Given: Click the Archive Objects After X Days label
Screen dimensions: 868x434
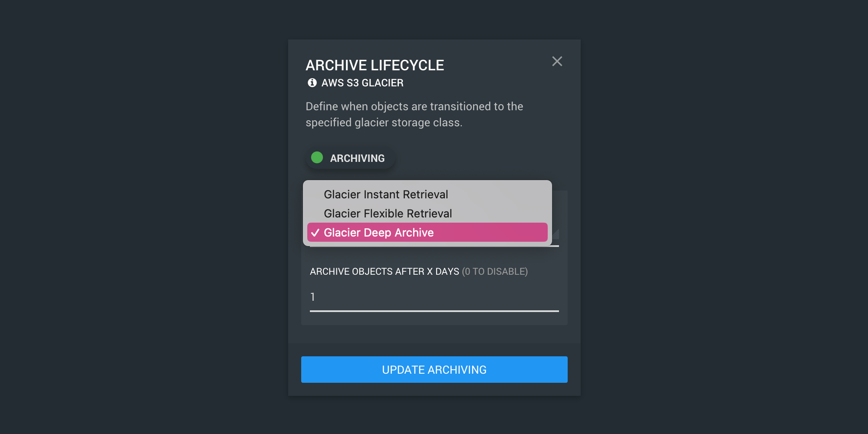Looking at the screenshot, I should tap(385, 272).
